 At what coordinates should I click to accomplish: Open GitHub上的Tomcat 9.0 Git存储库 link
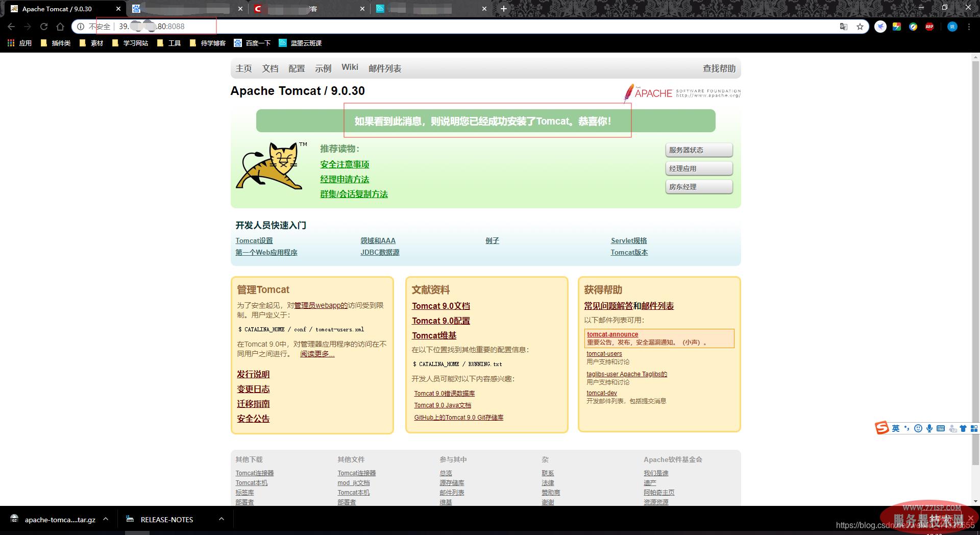pos(459,418)
